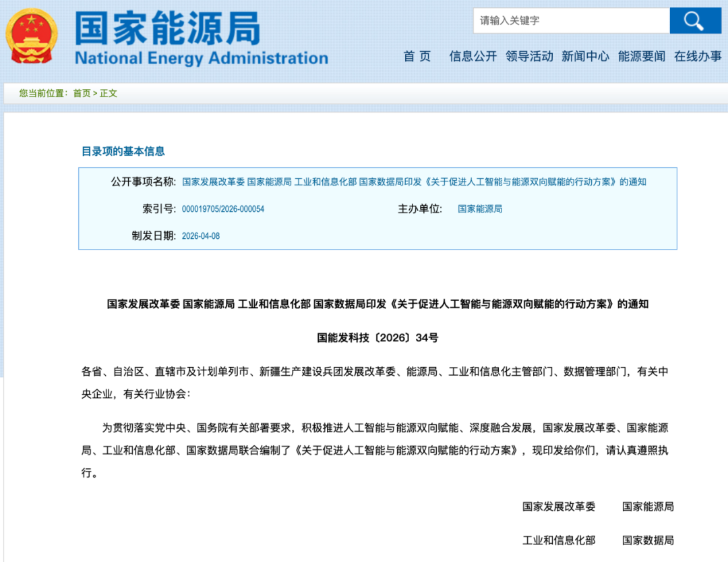Click the 正文 breadcrumb text

tap(108, 93)
